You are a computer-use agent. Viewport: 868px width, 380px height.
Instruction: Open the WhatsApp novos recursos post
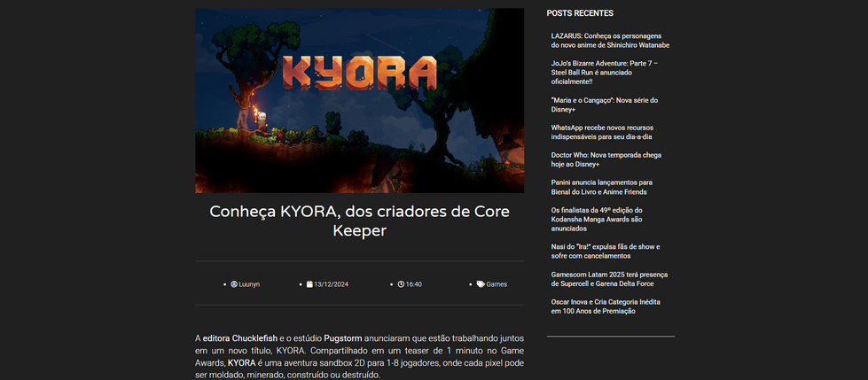click(602, 132)
